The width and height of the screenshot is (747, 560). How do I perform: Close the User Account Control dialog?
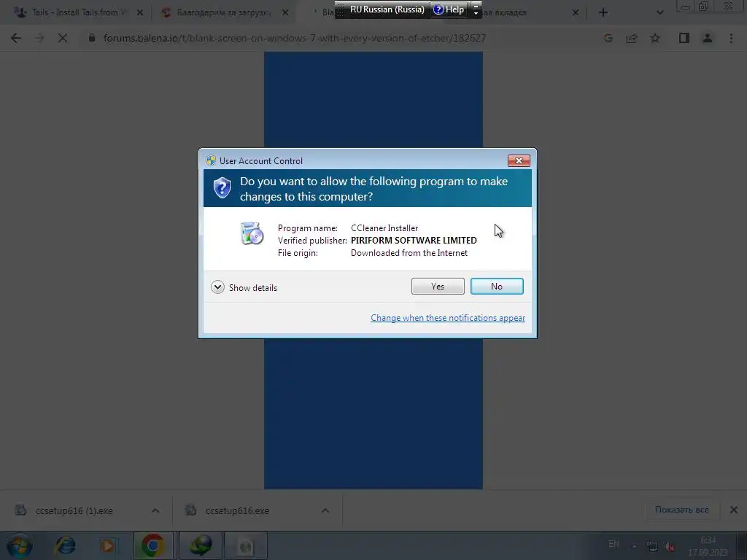point(519,161)
